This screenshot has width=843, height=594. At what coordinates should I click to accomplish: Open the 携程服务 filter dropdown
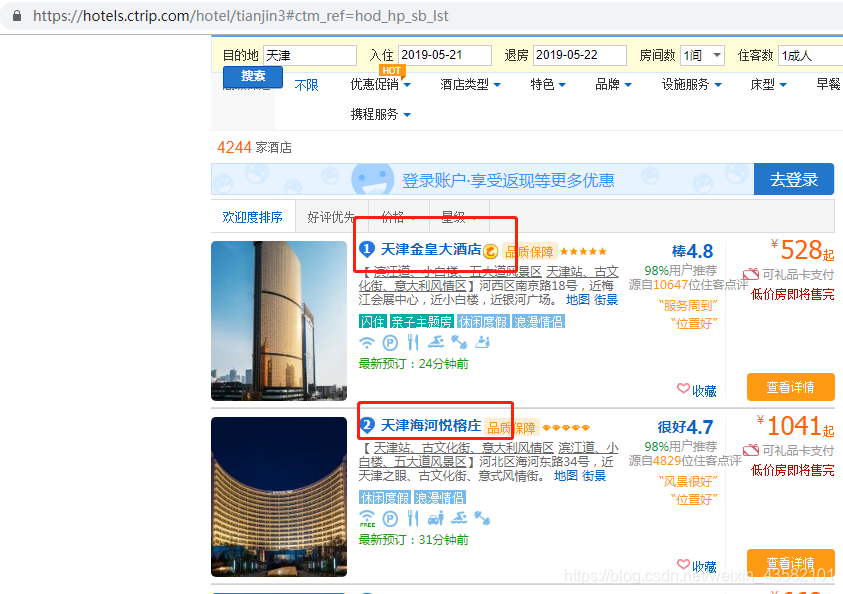pos(381,114)
